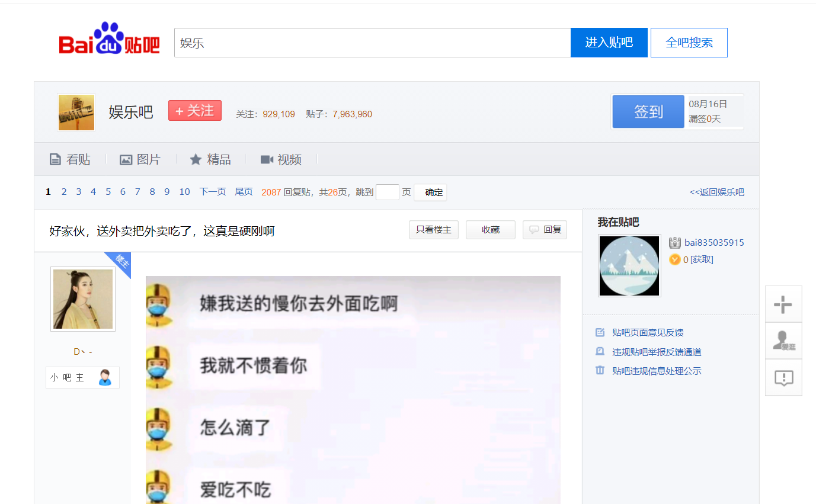Click the feedback exclamation bubble icon
This screenshot has width=816, height=504.
783,378
